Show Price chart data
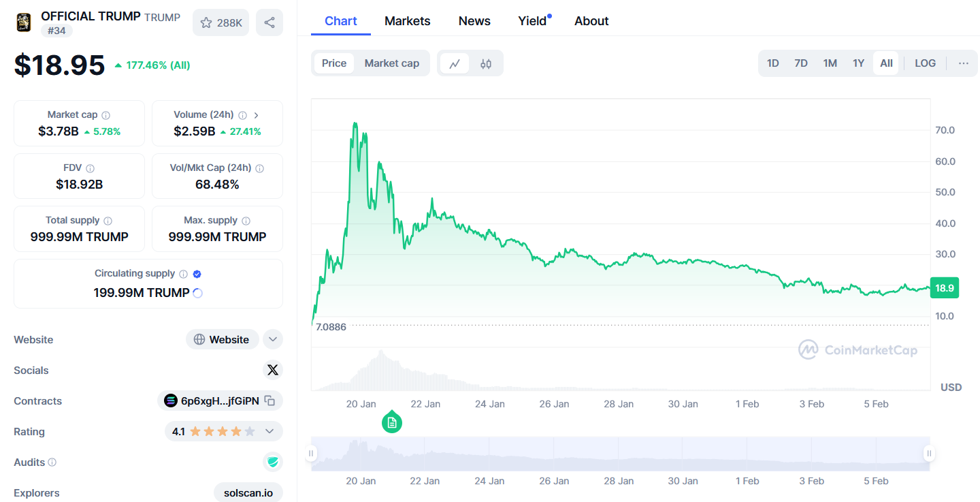The height and width of the screenshot is (502, 980). 334,63
